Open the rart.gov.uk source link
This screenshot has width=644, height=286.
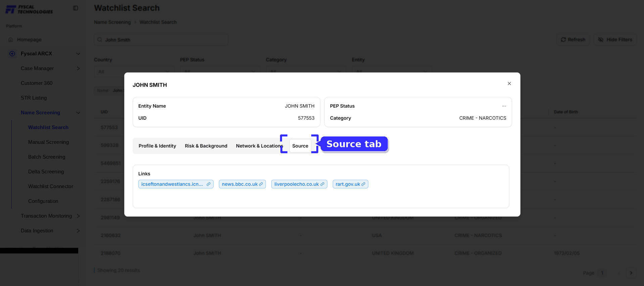350,184
